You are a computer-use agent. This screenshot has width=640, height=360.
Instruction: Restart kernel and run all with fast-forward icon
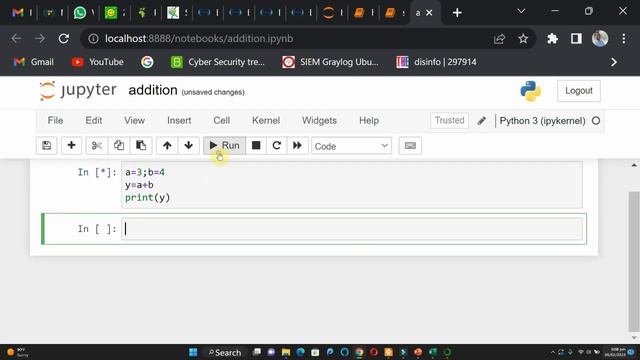click(x=297, y=146)
